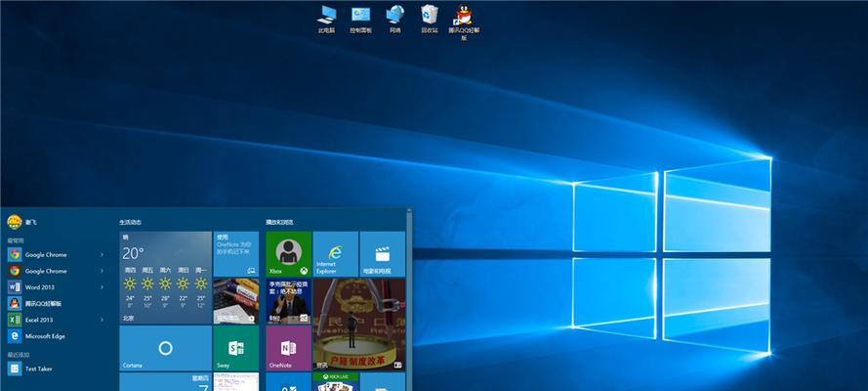Screen dimensions: 868x391
Task: Select the 腾讯QQ轻聊版 desktop shortcut
Action: click(x=464, y=22)
